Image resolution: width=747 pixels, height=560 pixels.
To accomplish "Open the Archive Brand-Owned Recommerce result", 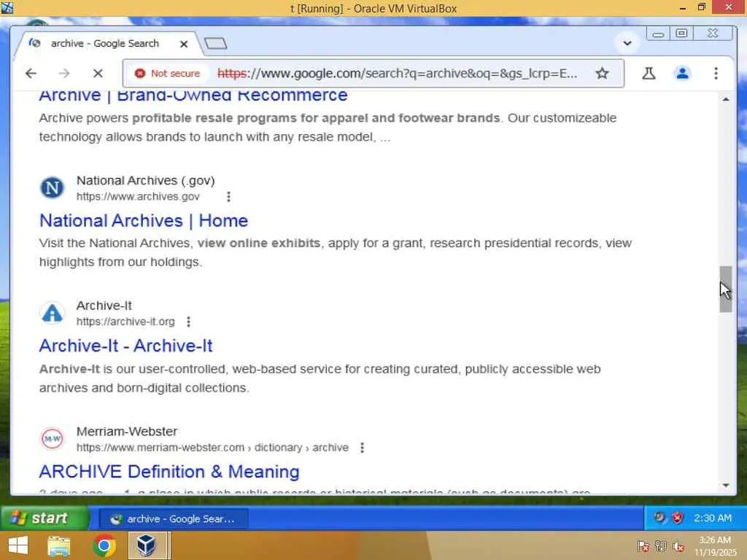I will point(193,96).
